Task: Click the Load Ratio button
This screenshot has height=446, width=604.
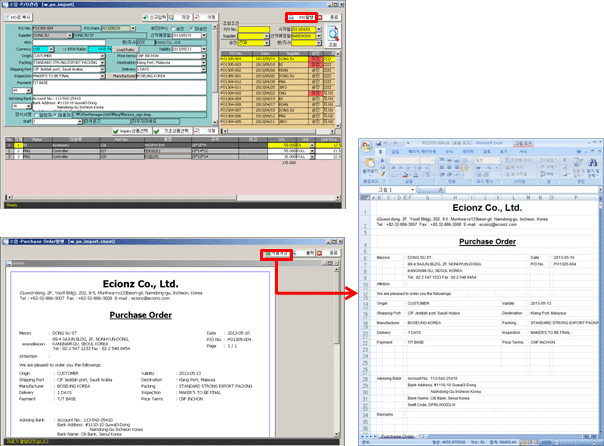Action: [x=125, y=50]
